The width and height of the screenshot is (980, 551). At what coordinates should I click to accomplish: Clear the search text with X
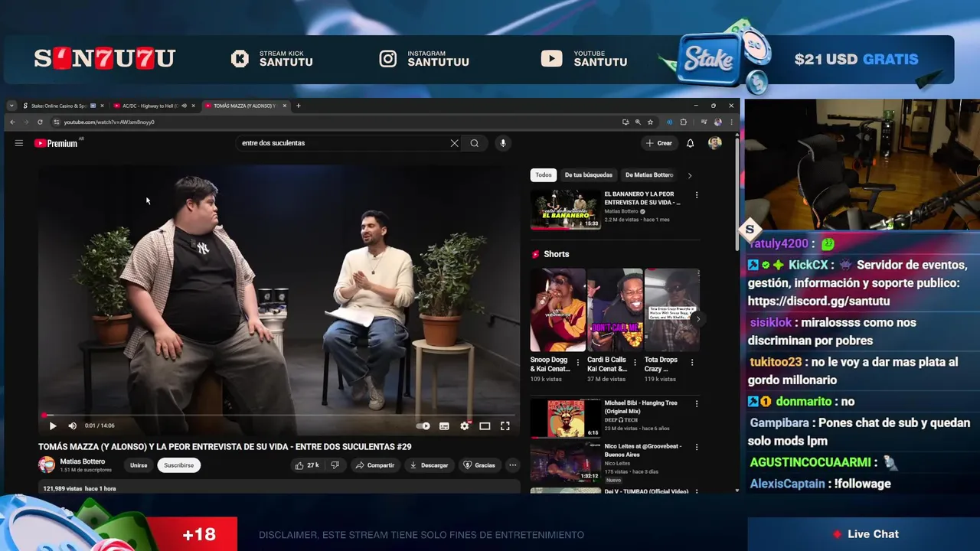click(x=454, y=143)
